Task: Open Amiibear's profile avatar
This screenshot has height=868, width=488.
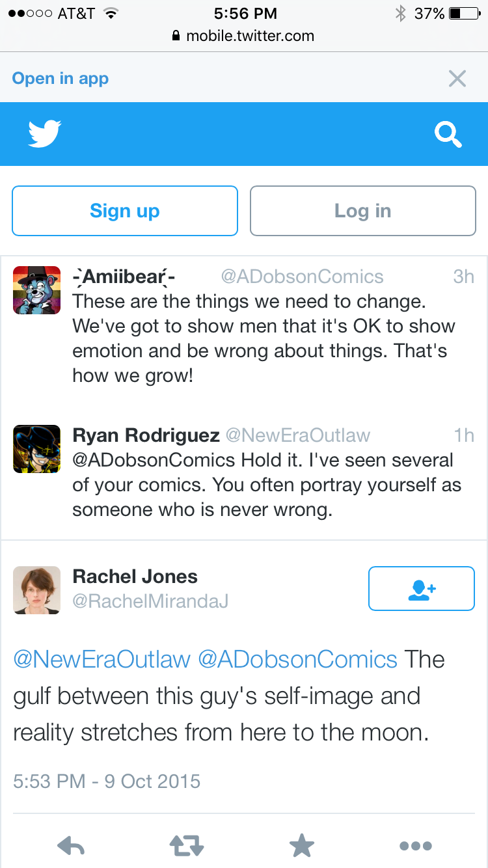Action: tap(36, 290)
